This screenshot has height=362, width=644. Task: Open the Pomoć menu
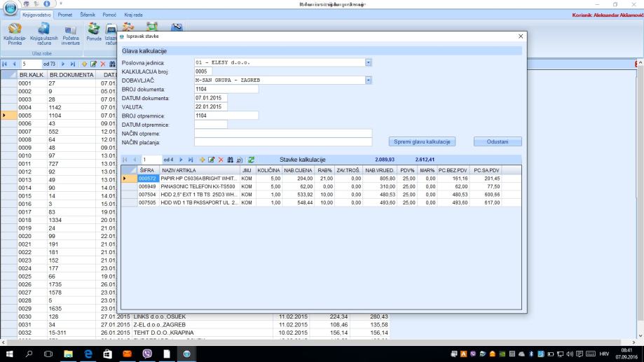coord(109,15)
